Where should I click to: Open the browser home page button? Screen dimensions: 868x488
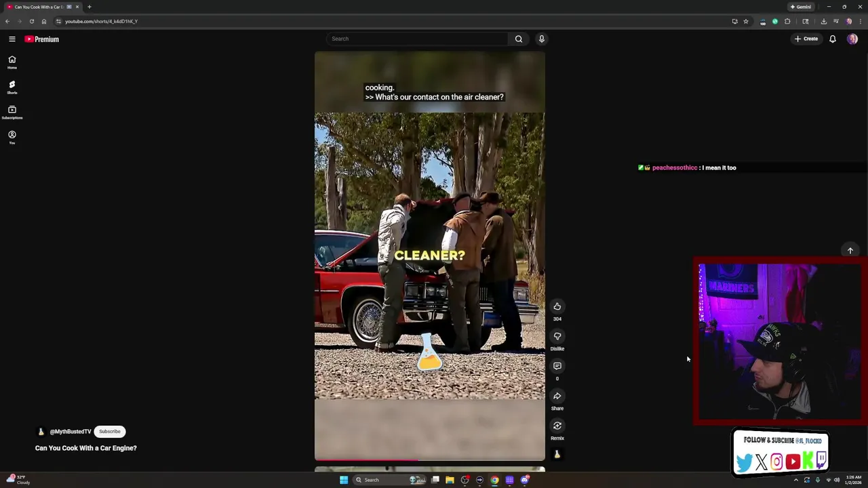(x=44, y=21)
